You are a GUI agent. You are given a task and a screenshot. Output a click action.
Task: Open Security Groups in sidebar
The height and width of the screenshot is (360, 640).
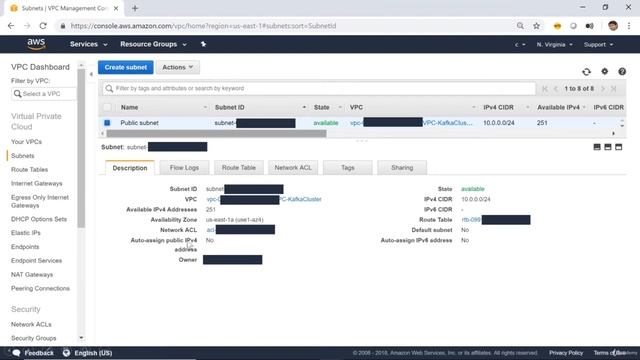34,338
